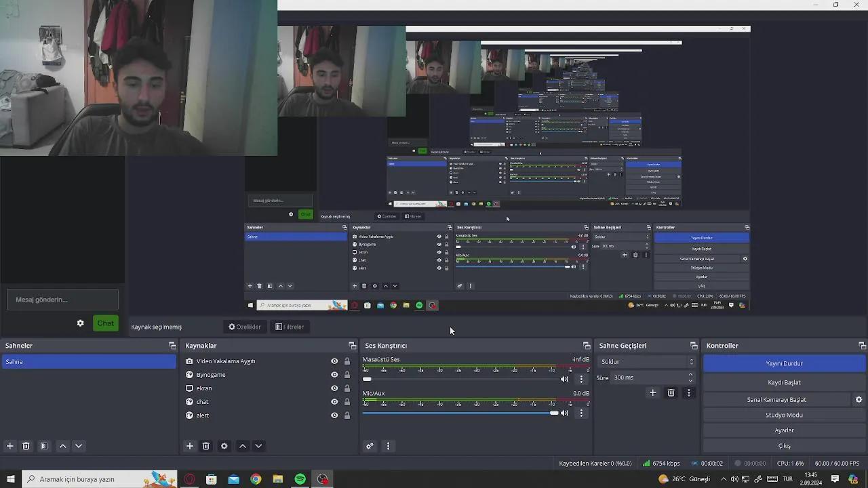Open advanced audio properties gears in Ses Karıştırıcı

[x=370, y=446]
